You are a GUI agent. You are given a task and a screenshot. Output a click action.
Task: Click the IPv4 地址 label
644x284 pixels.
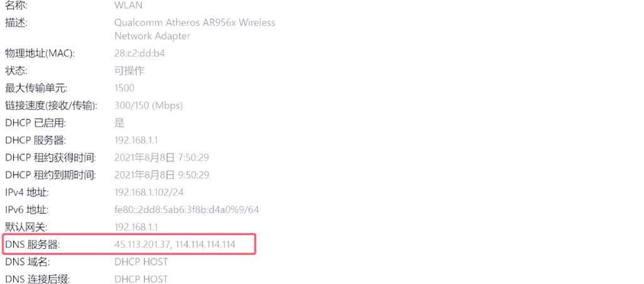[x=27, y=192]
